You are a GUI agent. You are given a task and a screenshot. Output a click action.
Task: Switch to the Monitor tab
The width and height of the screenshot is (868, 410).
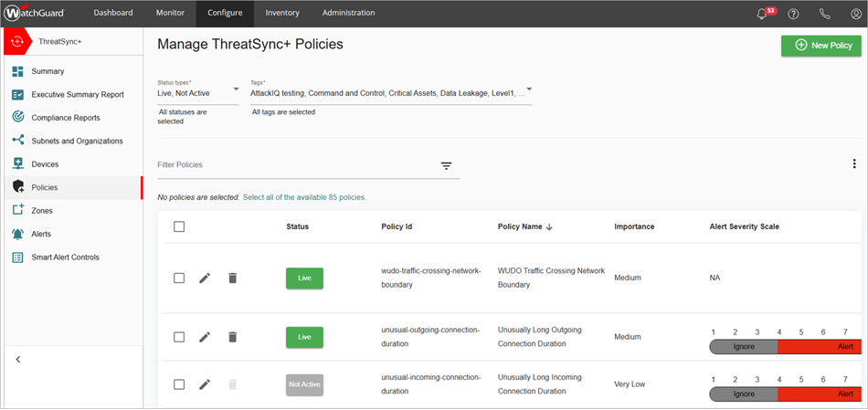coord(170,13)
